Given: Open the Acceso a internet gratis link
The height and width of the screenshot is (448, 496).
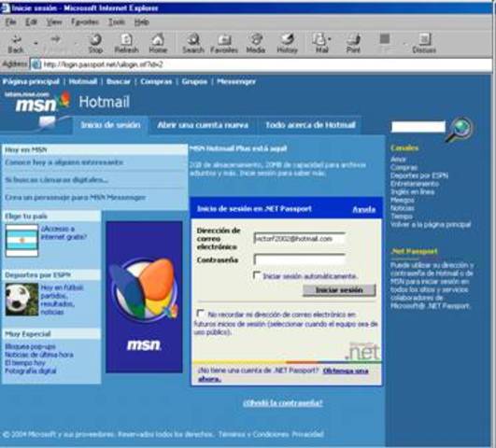Looking at the screenshot, I should [64, 232].
